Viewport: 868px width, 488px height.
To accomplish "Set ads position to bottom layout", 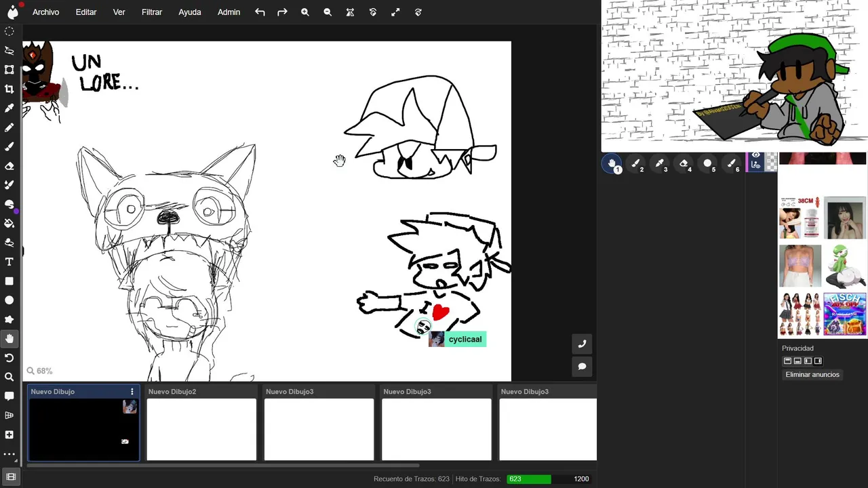I will [797, 361].
